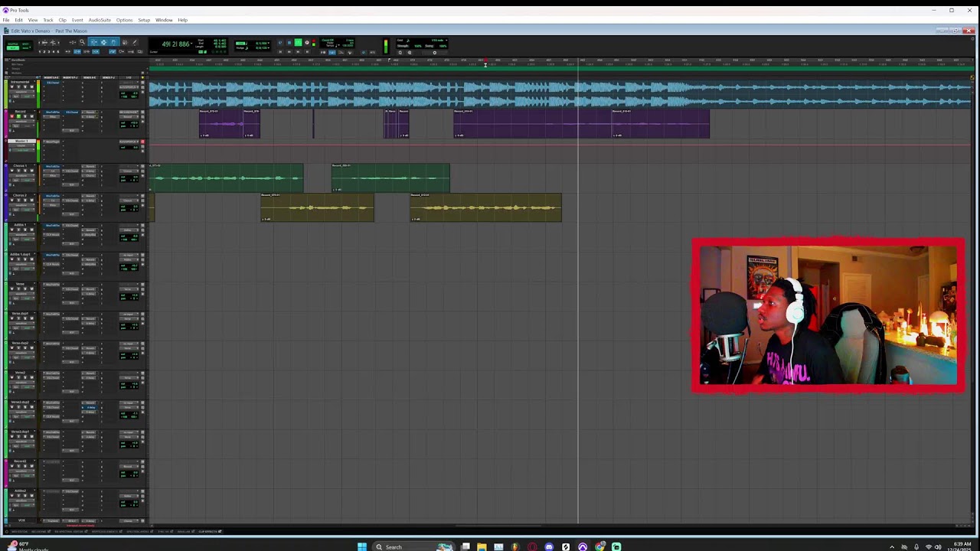Click the webcam overlay thumbnail
The width and height of the screenshot is (980, 551).
pyautogui.click(x=828, y=315)
